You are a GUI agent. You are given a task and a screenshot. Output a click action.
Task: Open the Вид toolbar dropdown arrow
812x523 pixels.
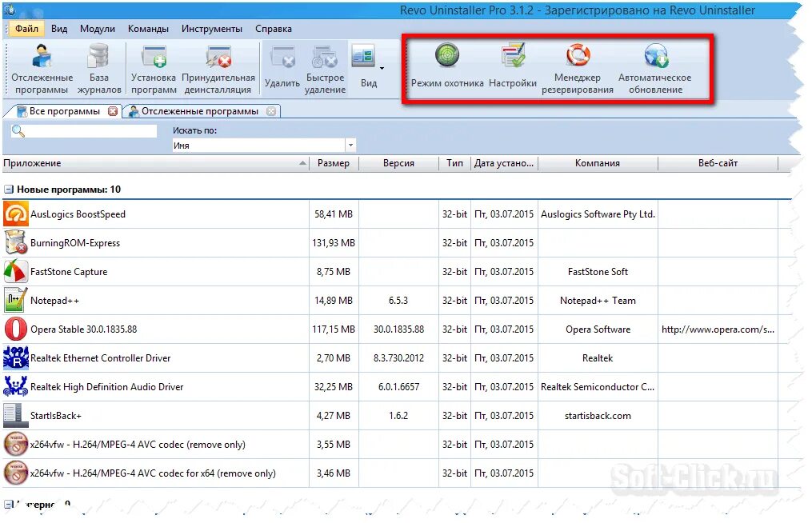tap(382, 68)
